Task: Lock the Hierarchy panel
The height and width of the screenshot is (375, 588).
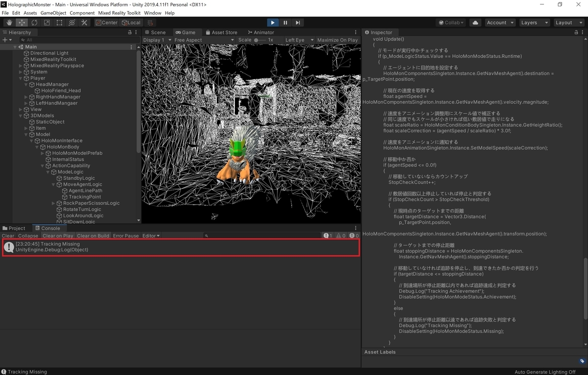Action: tap(130, 32)
